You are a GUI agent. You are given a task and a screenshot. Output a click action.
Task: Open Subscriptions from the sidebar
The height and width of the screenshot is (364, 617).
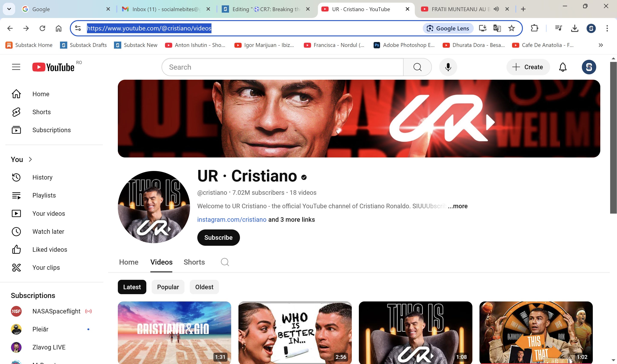(54, 130)
